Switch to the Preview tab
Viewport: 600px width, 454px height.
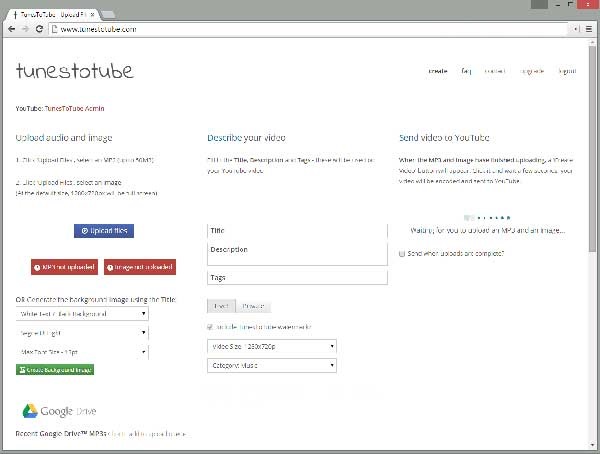[x=253, y=306]
